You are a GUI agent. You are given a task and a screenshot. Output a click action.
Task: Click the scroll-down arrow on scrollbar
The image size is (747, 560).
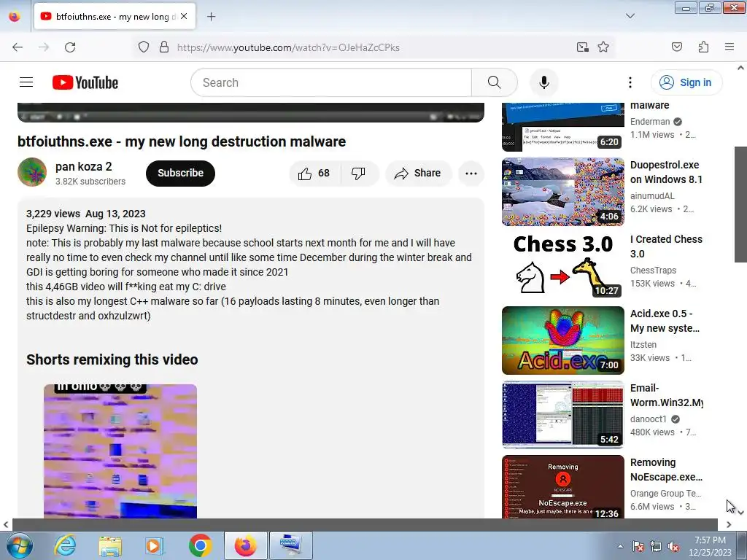tap(740, 513)
